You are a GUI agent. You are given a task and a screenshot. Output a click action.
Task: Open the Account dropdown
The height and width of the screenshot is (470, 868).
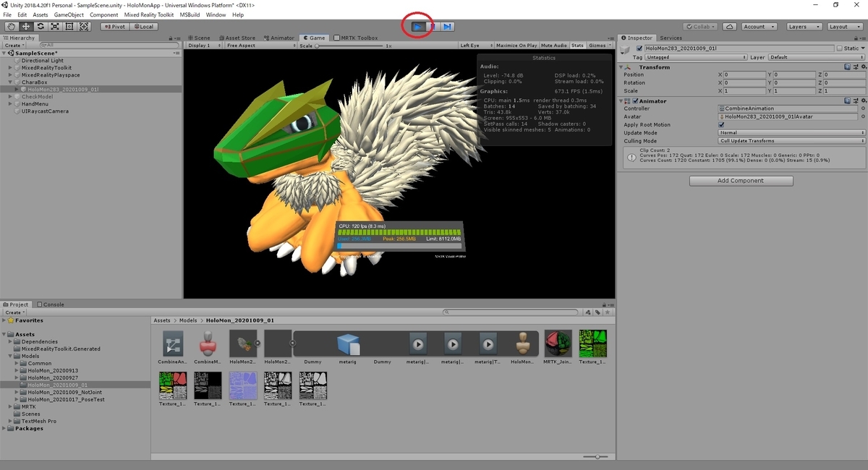[758, 27]
